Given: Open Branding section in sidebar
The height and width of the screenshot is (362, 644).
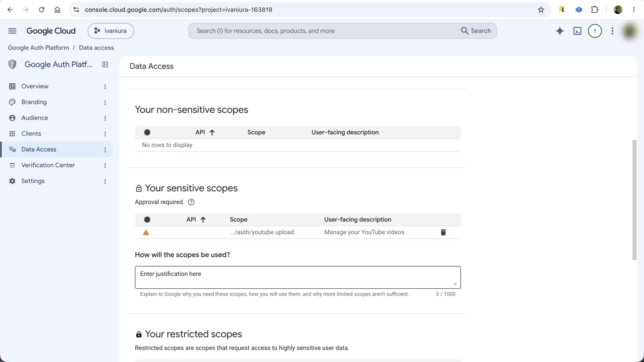Looking at the screenshot, I should pyautogui.click(x=34, y=102).
